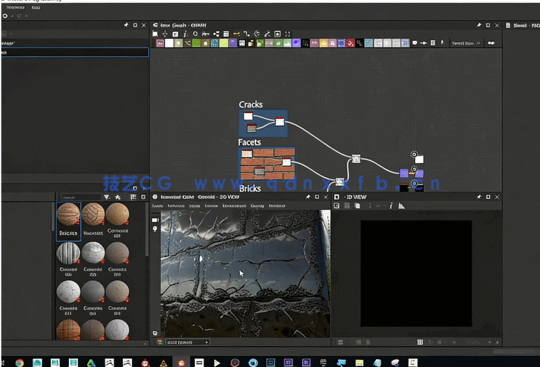Select the orange plaid sphere thumbnail in library
540x367 pixels.
coord(68,330)
